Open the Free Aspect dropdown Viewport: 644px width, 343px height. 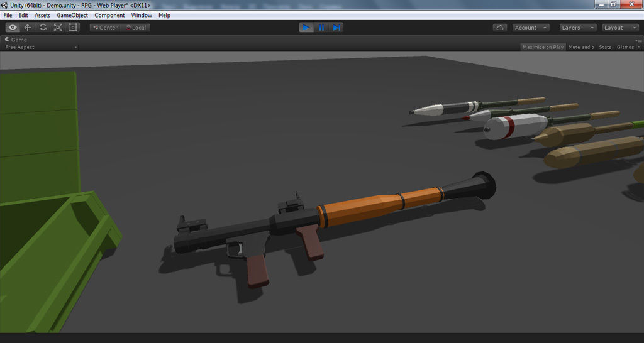40,47
